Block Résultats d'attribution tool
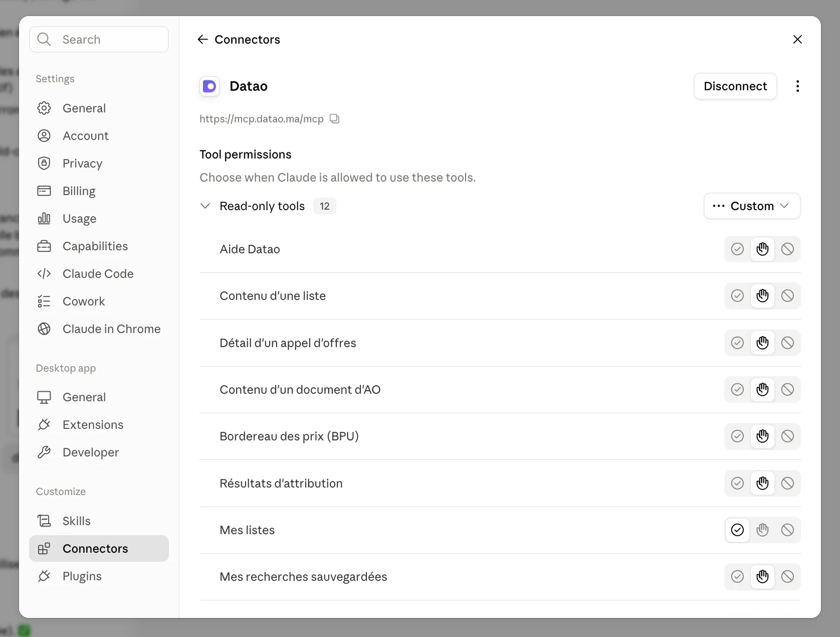Screen dimensions: 840x637 (787, 484)
